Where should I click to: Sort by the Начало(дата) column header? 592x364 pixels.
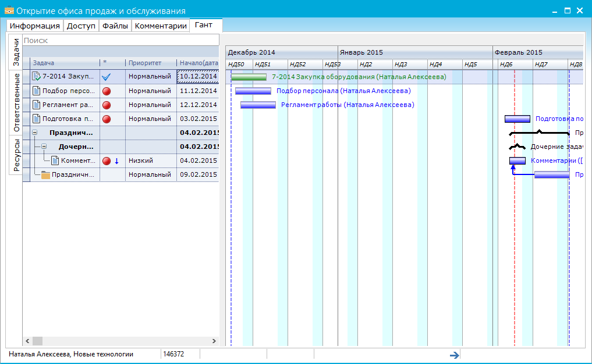(198, 63)
